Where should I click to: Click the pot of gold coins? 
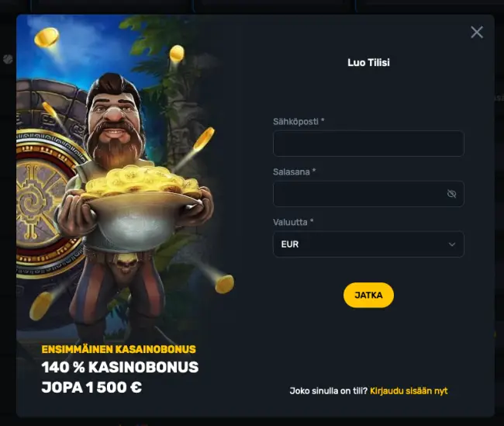pos(141,206)
